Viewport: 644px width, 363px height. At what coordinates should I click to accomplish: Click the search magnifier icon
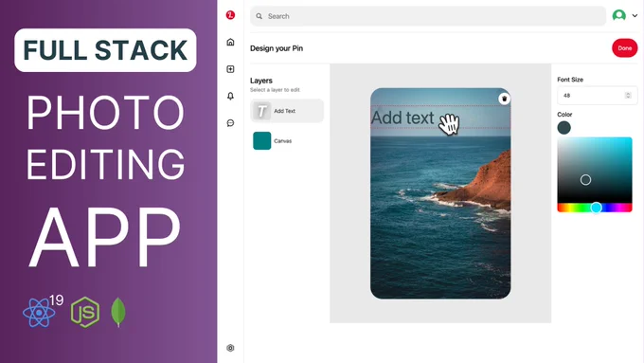coord(259,16)
